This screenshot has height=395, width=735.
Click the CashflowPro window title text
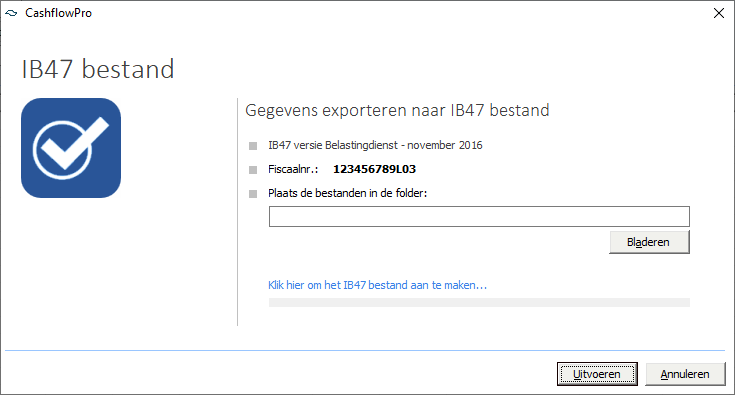tap(59, 13)
